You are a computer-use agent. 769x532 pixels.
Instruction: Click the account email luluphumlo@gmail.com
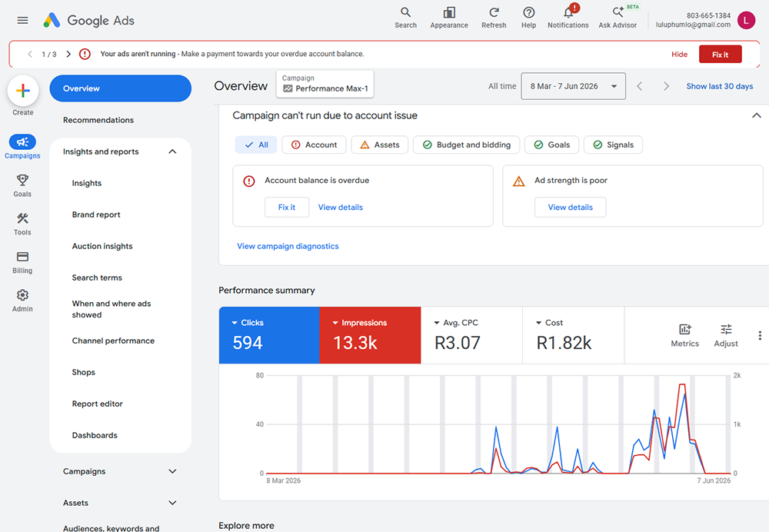693,25
